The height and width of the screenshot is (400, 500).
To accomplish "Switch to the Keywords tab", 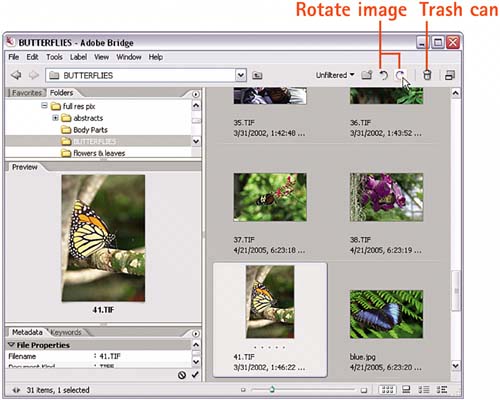I will (66, 332).
